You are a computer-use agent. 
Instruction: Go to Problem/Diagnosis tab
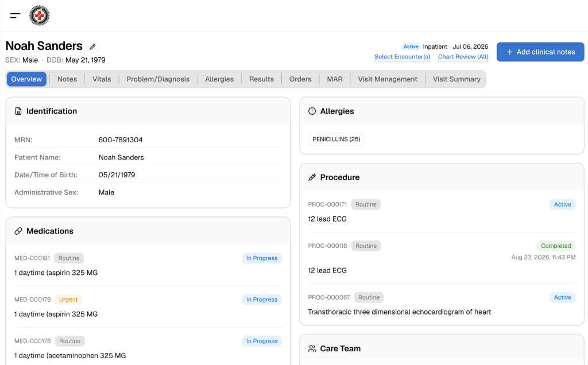[158, 79]
